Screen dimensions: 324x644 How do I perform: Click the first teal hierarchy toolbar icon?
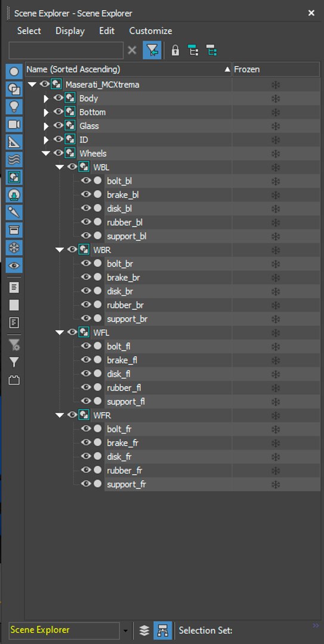(x=193, y=51)
